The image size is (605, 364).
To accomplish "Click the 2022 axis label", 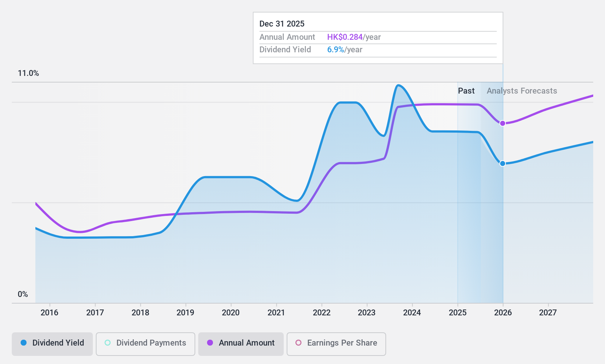I will (x=322, y=313).
